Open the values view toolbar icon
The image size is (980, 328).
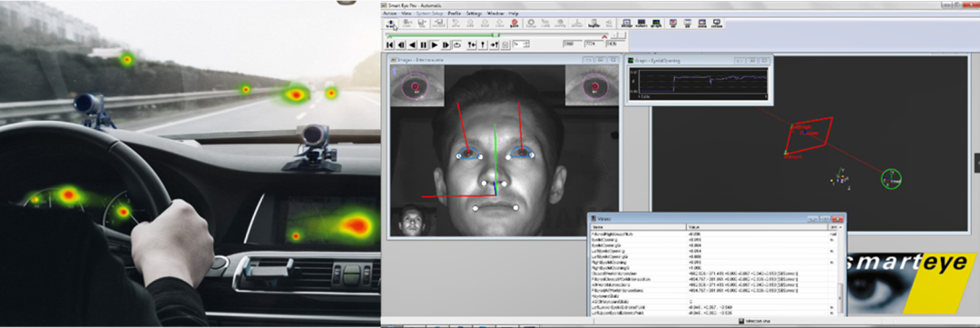642,23
